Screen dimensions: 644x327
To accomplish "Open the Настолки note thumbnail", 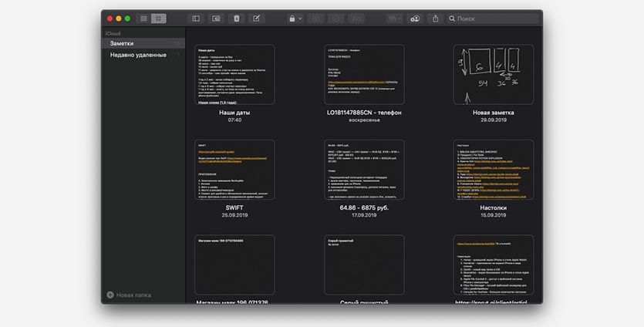I will click(494, 169).
